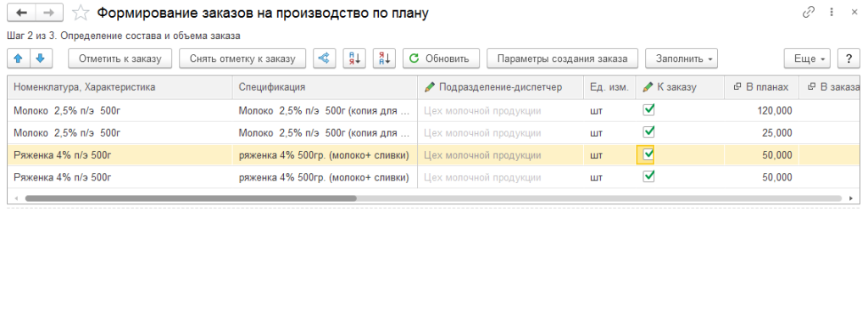868x334 pixels.
Task: Click specification cell of second Молоко row
Action: tap(325, 133)
